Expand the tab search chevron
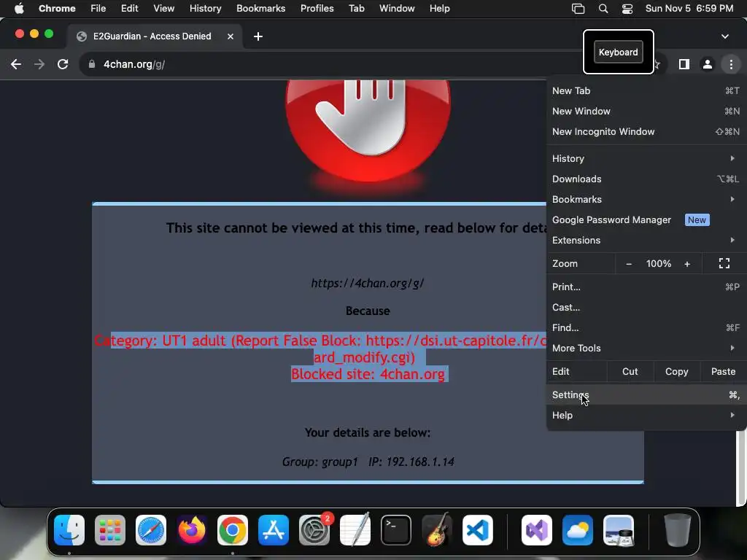The width and height of the screenshot is (747, 560). click(724, 36)
